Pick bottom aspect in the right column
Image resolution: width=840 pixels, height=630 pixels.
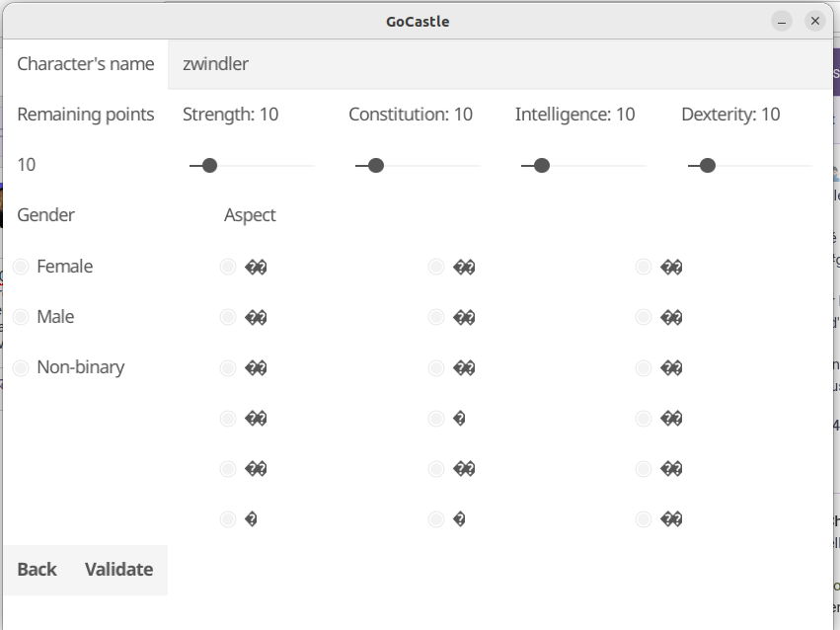(x=644, y=519)
